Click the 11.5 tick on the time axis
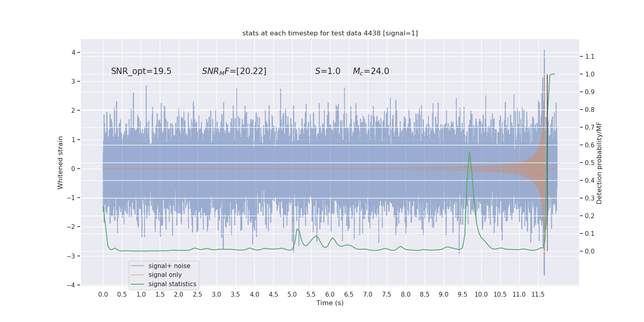Image resolution: width=644 pixels, height=322 pixels. point(538,294)
